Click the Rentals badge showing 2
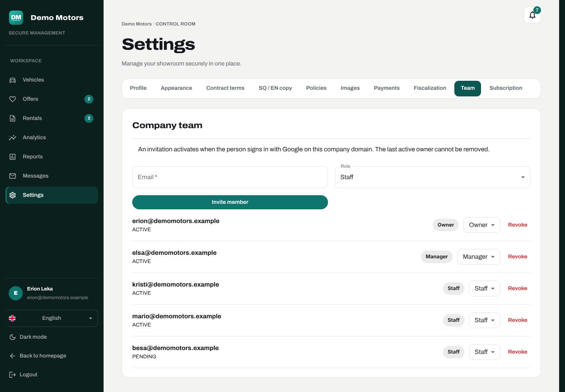The image size is (565, 392). coord(89,118)
